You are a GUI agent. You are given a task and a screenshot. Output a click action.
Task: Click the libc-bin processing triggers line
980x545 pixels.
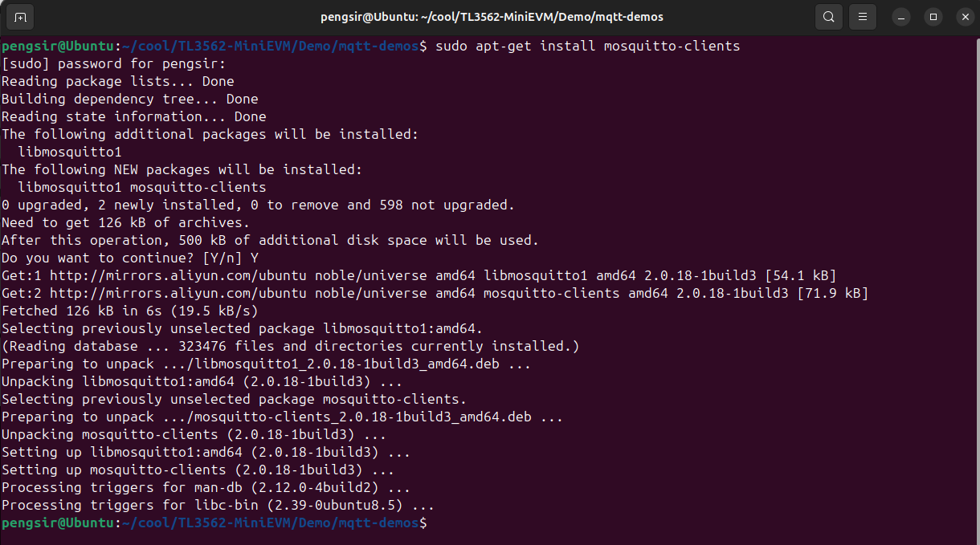pos(218,505)
